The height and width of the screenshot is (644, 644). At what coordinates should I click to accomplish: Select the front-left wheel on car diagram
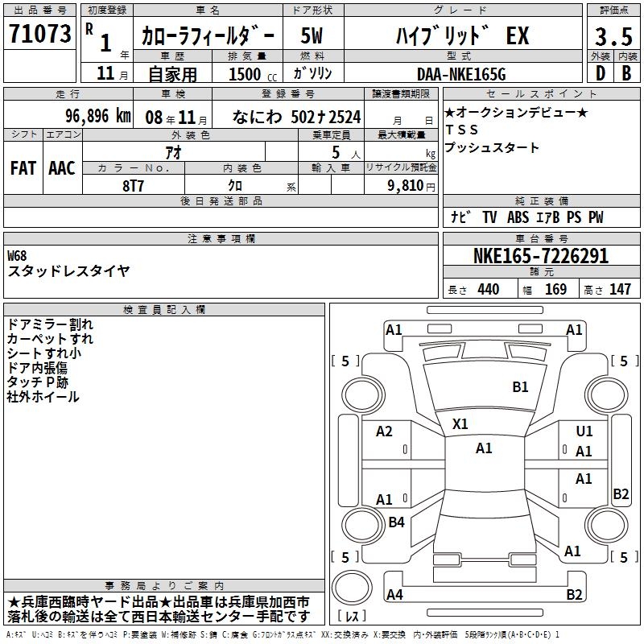[362, 395]
